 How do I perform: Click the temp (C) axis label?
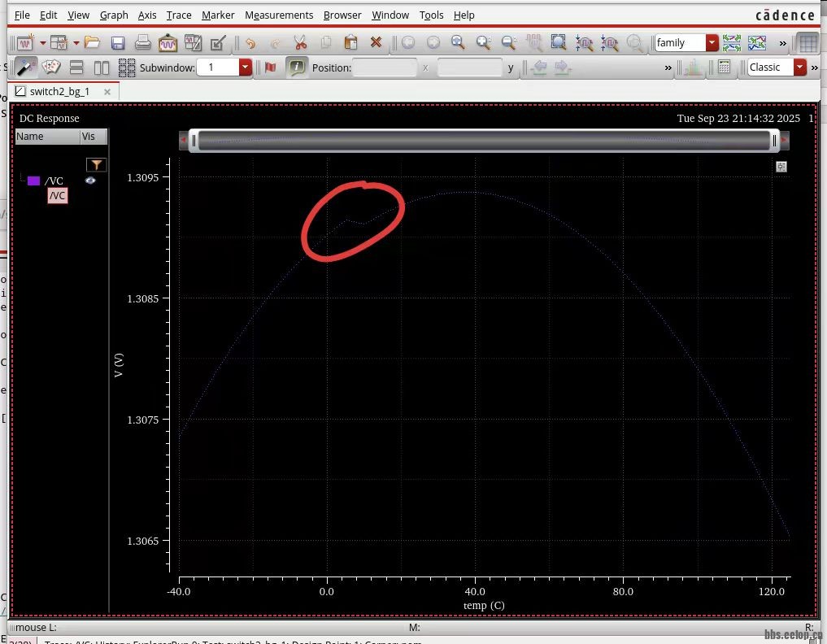[484, 605]
